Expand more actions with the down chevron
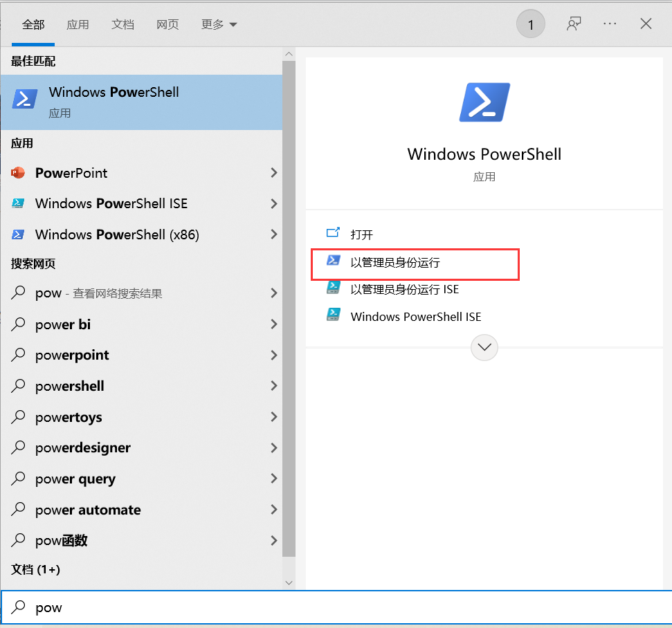 [x=484, y=347]
